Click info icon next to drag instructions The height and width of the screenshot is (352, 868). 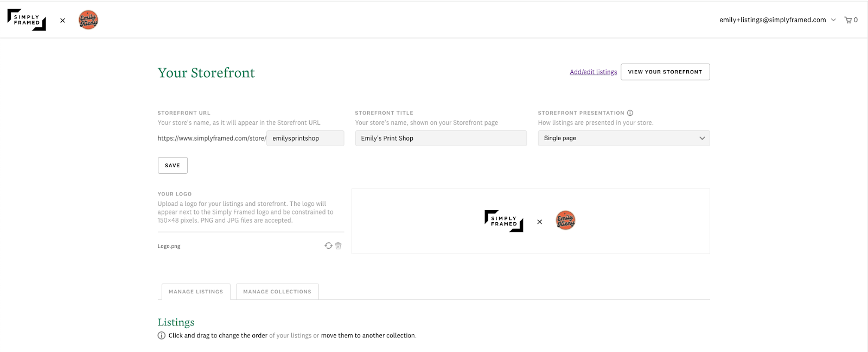tap(162, 336)
